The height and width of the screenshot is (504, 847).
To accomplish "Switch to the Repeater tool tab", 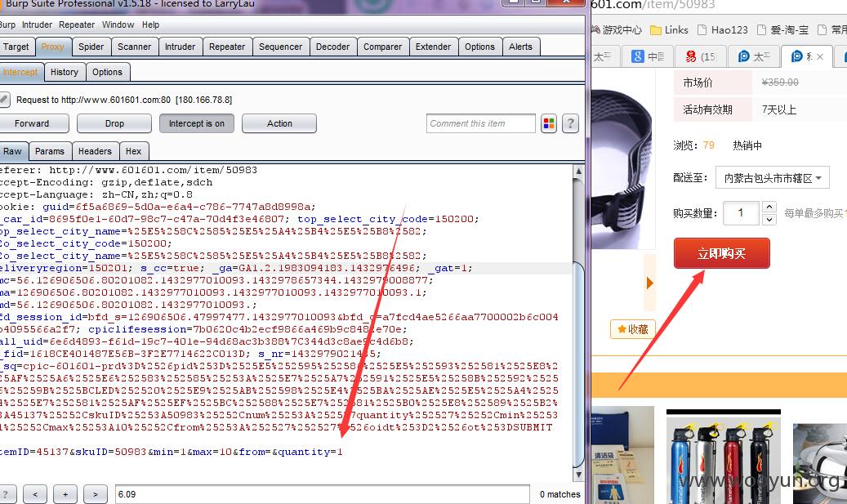I will tap(227, 47).
